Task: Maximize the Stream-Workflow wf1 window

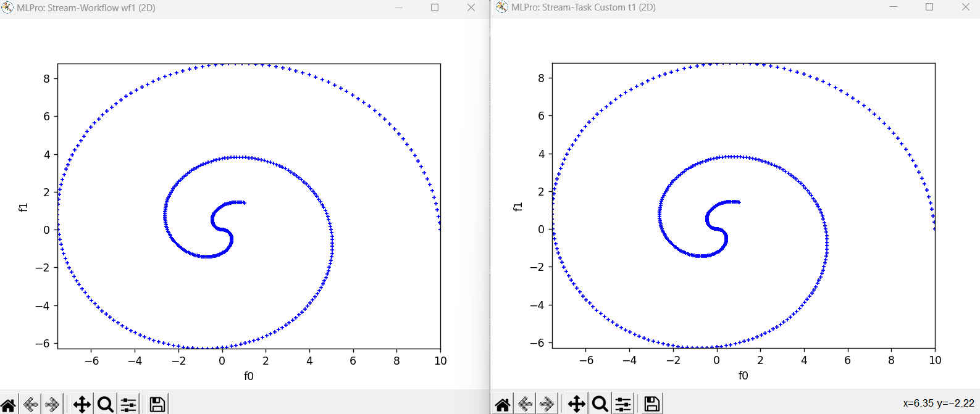Action: (435, 7)
